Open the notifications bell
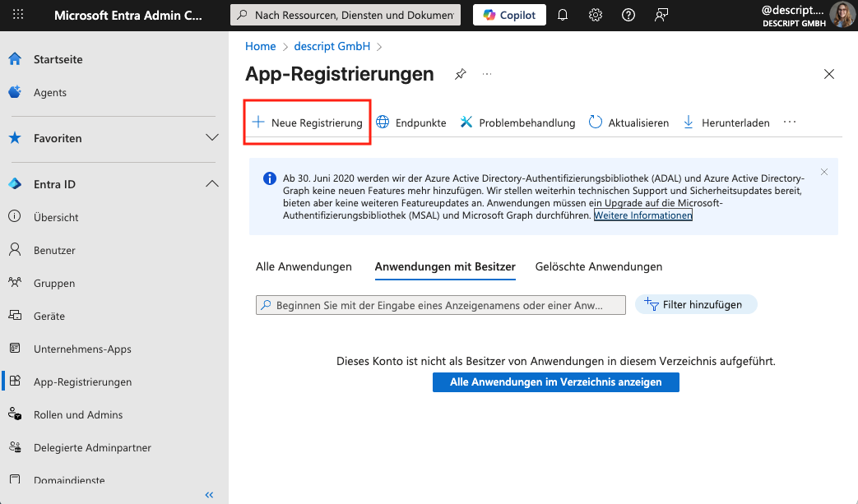The image size is (858, 504). click(x=563, y=15)
